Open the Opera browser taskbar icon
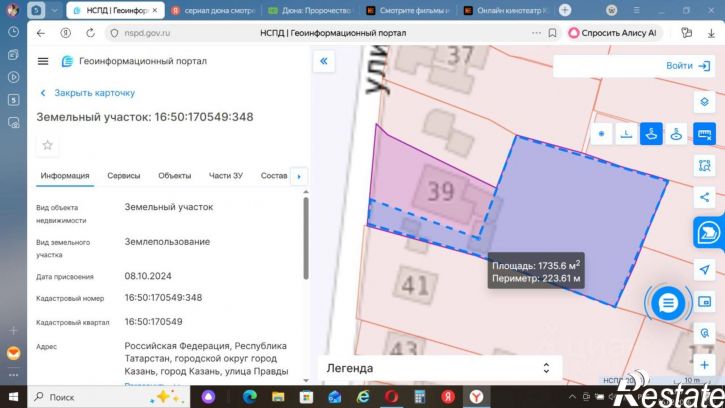The image size is (725, 408). point(391,396)
